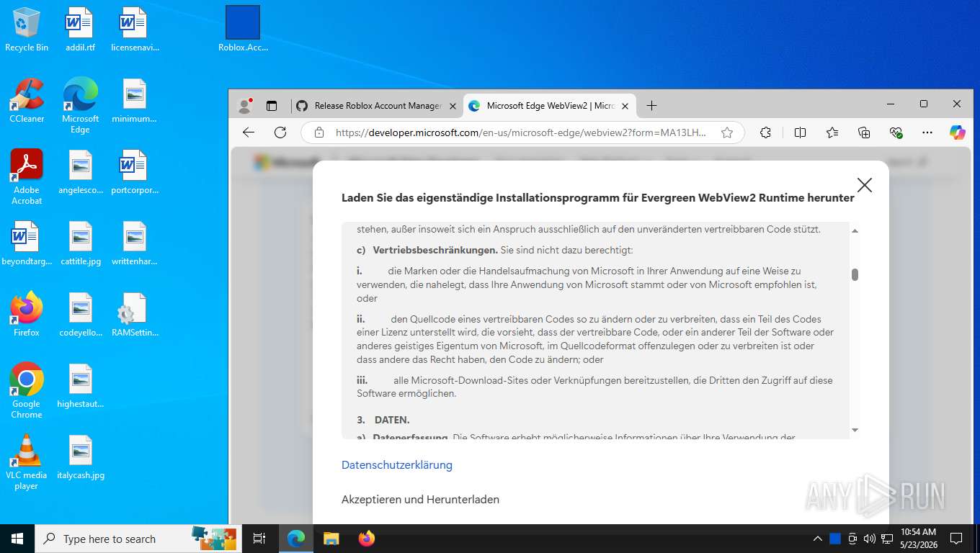Add this page to favorites star
This screenshot has width=980, height=553.
(x=727, y=132)
